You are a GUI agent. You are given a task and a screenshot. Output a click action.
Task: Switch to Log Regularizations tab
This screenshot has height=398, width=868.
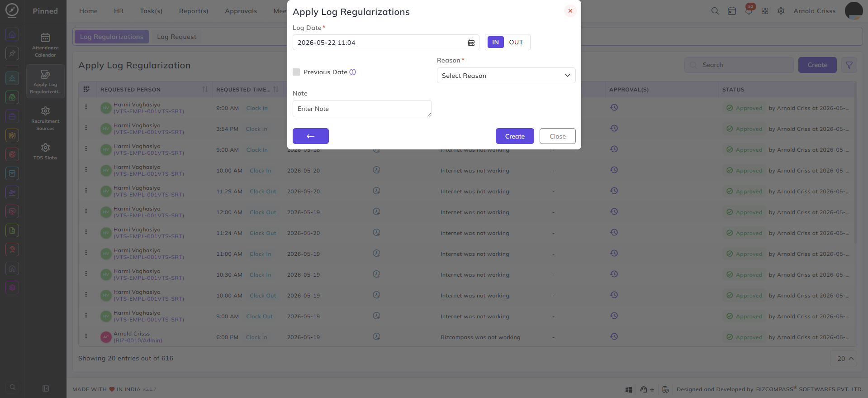(112, 37)
